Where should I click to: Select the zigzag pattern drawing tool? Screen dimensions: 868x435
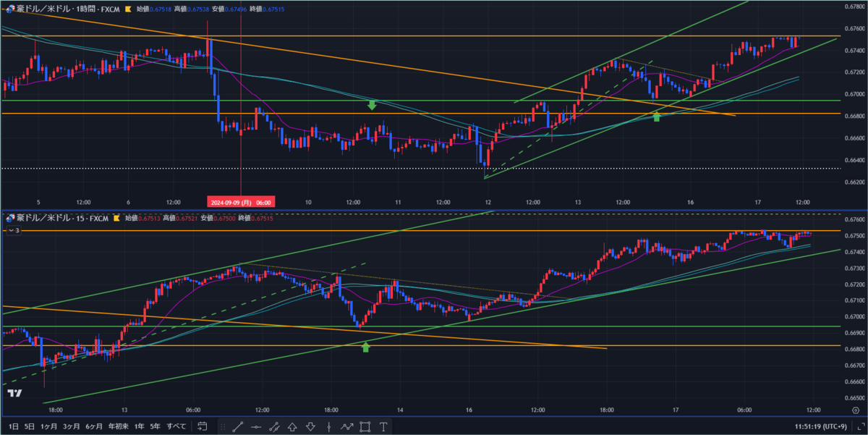pyautogui.click(x=347, y=427)
